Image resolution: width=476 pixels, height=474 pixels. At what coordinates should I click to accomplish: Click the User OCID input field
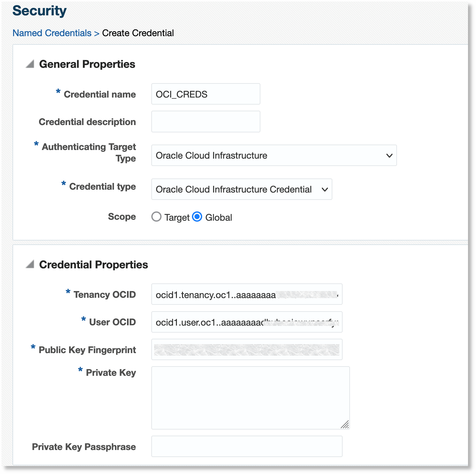click(x=246, y=322)
